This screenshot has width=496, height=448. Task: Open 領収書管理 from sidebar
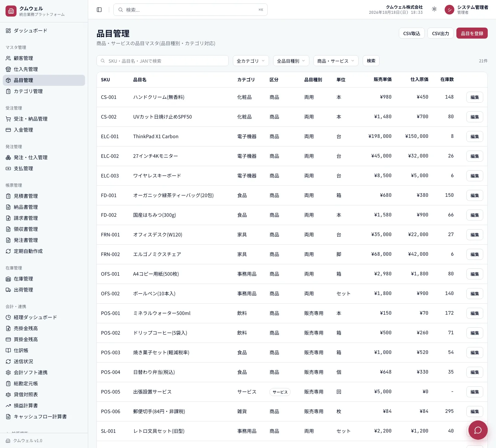(44, 229)
